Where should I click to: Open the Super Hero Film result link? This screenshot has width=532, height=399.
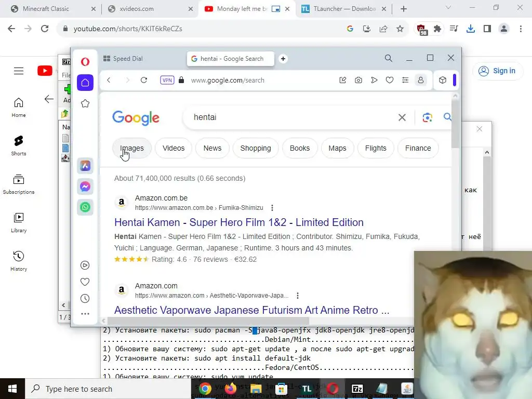click(x=239, y=222)
